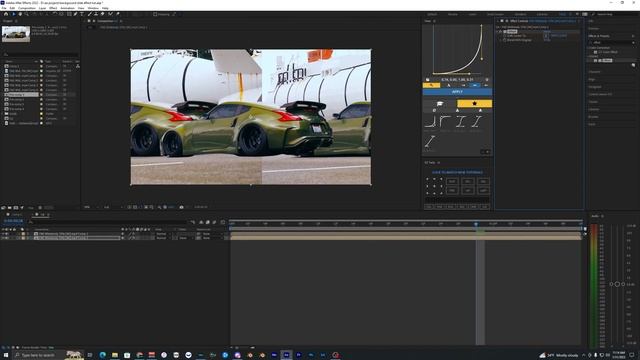Open the Layer menu
640x360 pixels.
[42, 8]
